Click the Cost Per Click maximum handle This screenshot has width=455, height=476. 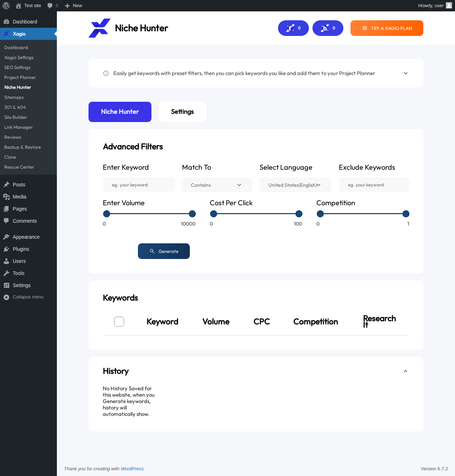click(x=299, y=214)
